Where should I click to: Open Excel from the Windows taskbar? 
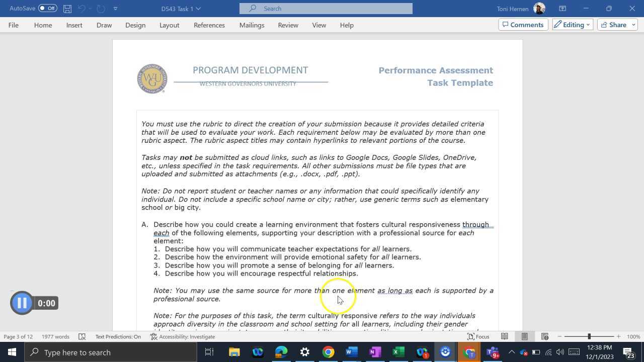pos(398,352)
